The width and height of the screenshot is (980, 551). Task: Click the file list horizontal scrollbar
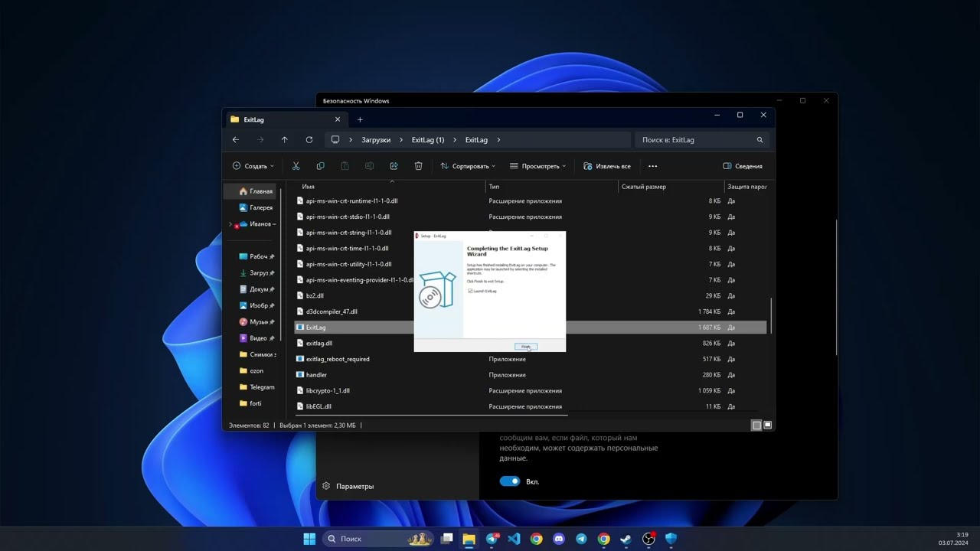coord(433,416)
